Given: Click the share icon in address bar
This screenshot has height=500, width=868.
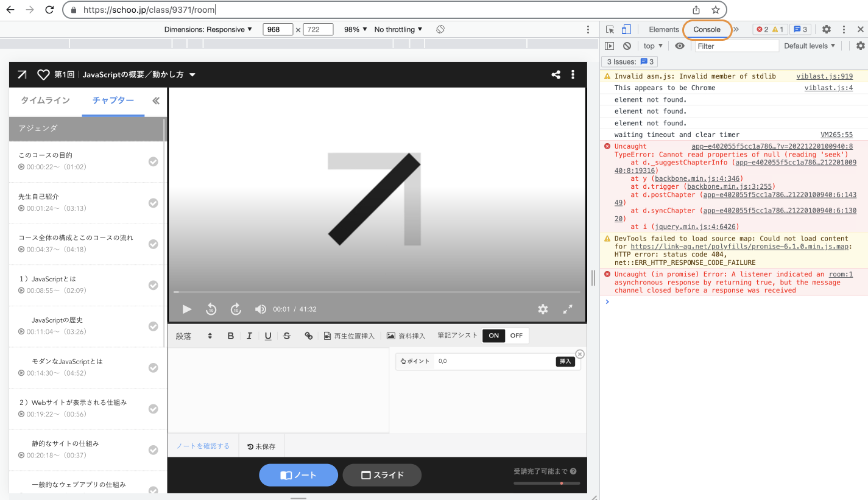Looking at the screenshot, I should pos(696,10).
